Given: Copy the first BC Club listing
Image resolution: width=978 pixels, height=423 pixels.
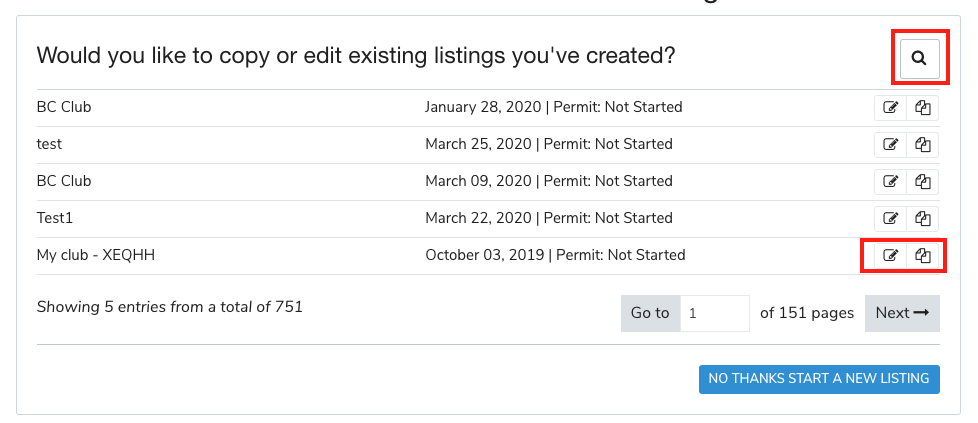Looking at the screenshot, I should tap(923, 108).
